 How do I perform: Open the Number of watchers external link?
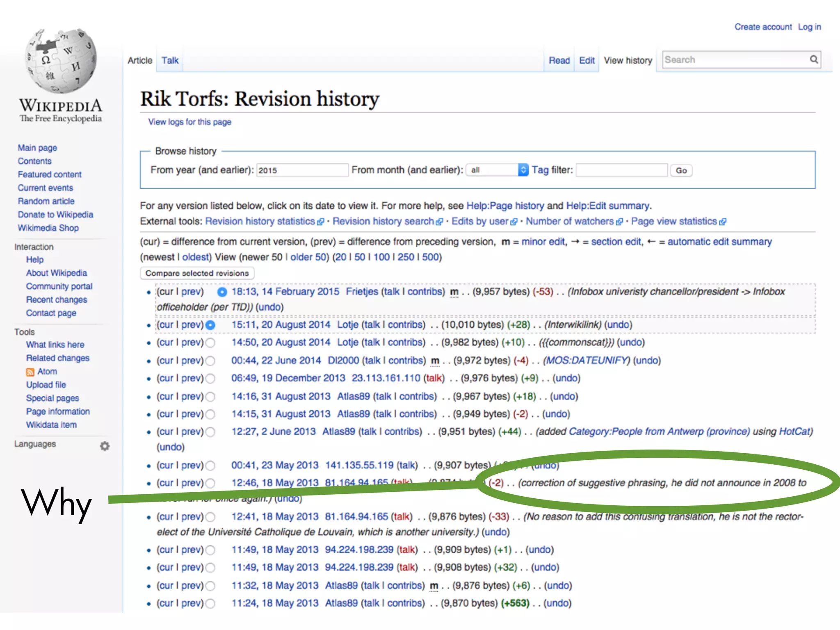coord(569,221)
